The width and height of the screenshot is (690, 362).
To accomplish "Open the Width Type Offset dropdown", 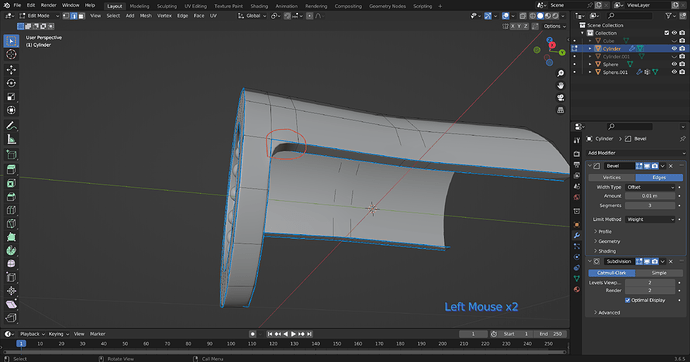I will 650,187.
